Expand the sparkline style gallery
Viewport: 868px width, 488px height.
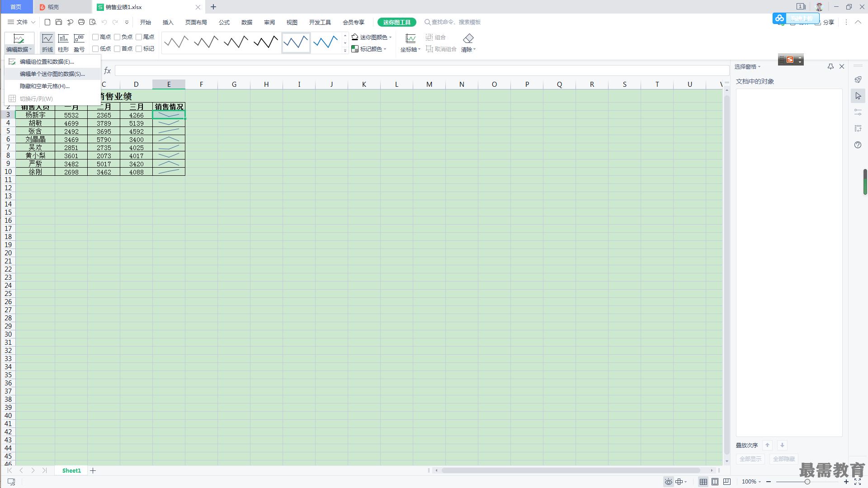[345, 51]
